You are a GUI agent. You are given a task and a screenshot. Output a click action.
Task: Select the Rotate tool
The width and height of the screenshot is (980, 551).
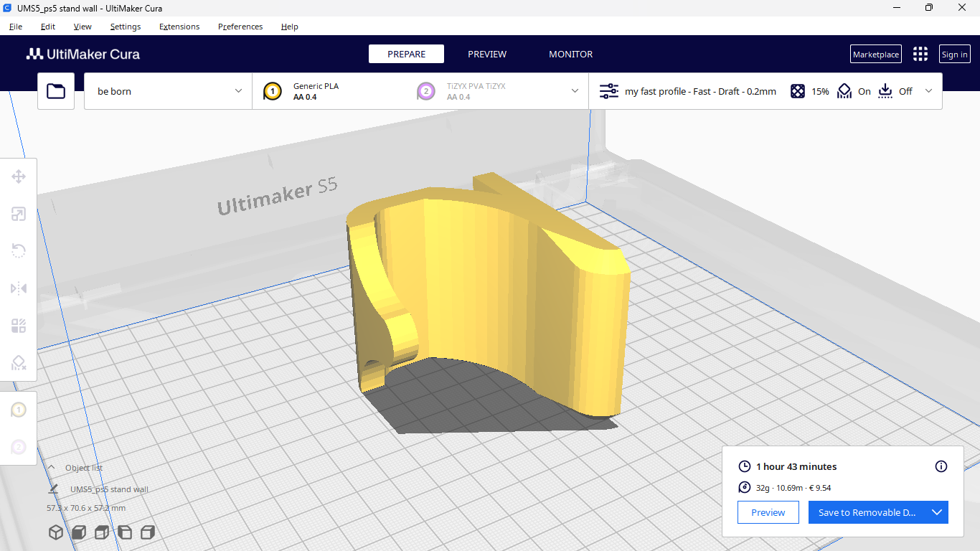click(x=19, y=250)
